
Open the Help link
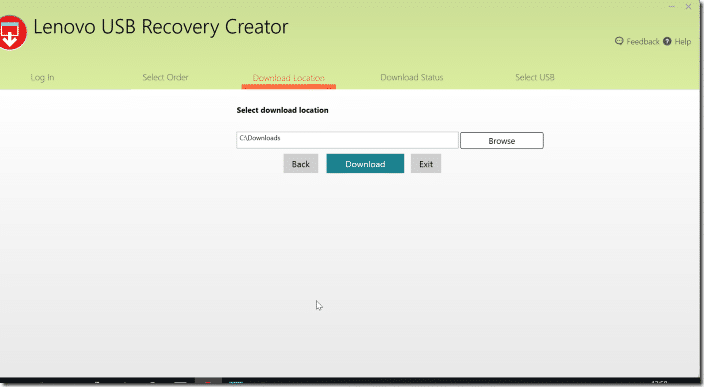click(682, 42)
